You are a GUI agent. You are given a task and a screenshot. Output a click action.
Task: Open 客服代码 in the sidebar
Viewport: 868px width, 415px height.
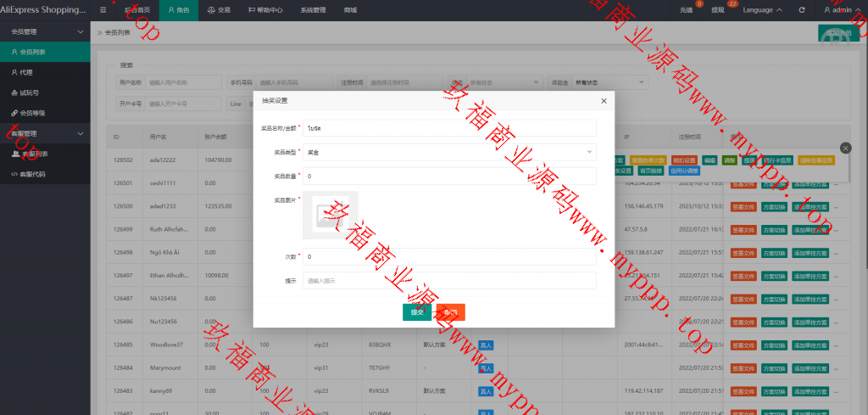(x=32, y=174)
